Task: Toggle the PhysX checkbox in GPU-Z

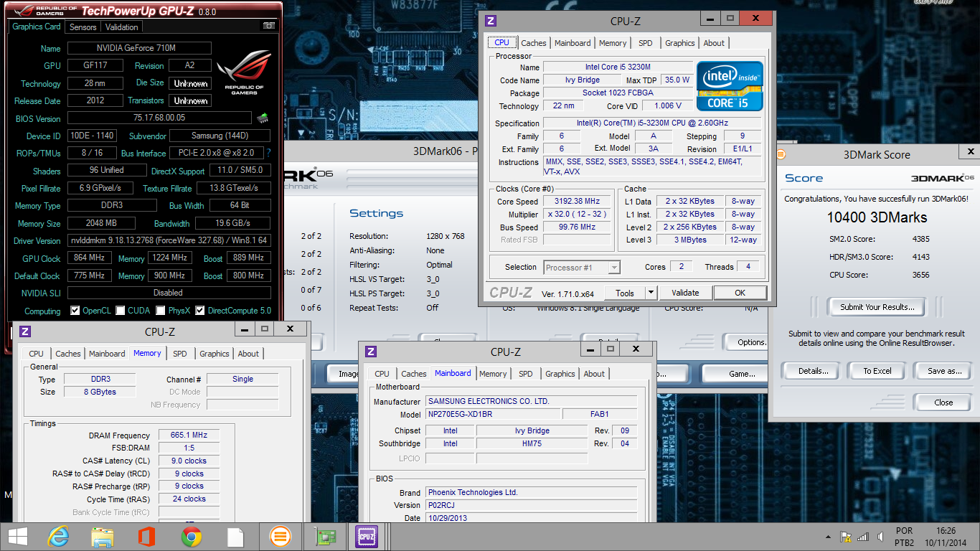Action: tap(161, 311)
